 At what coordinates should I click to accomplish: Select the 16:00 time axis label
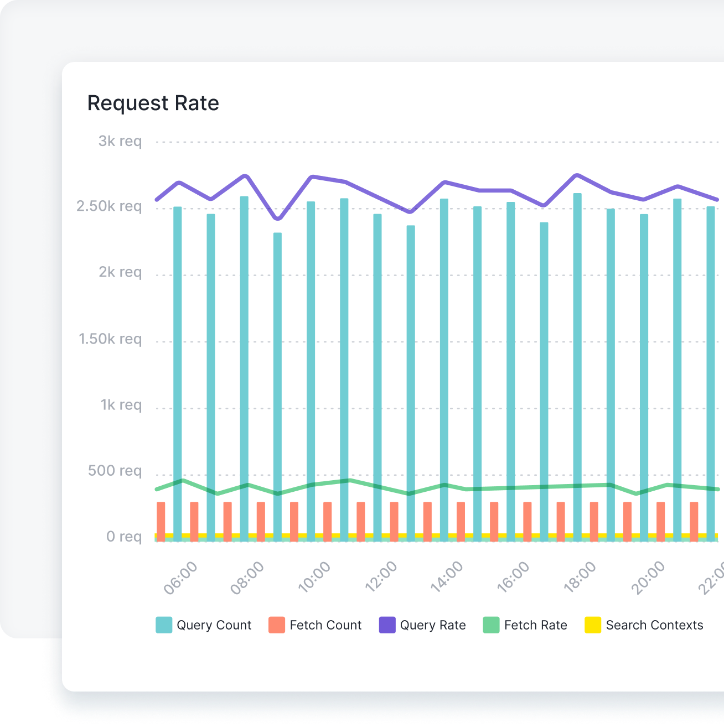coord(514,578)
